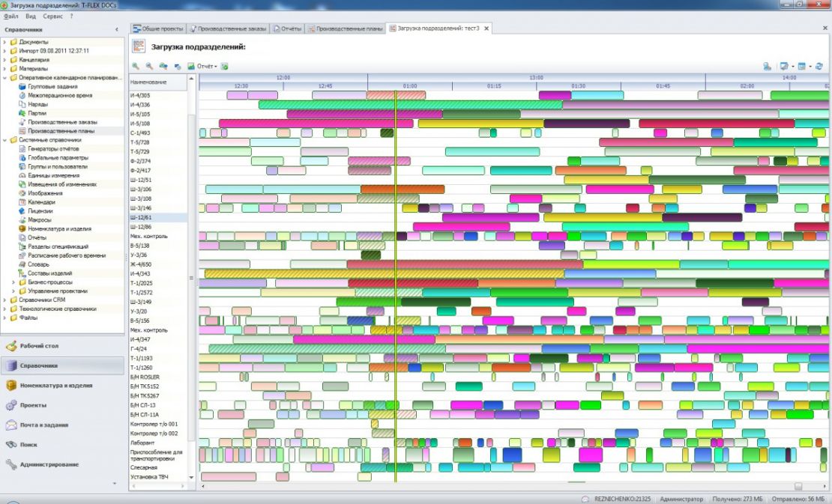Collapse Оперативное календарное планирование folder
Image resolution: width=832 pixels, height=504 pixels.
[4, 78]
